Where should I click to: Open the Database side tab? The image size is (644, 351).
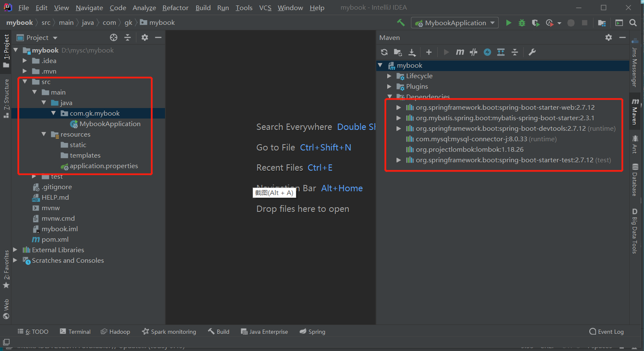[x=635, y=179]
